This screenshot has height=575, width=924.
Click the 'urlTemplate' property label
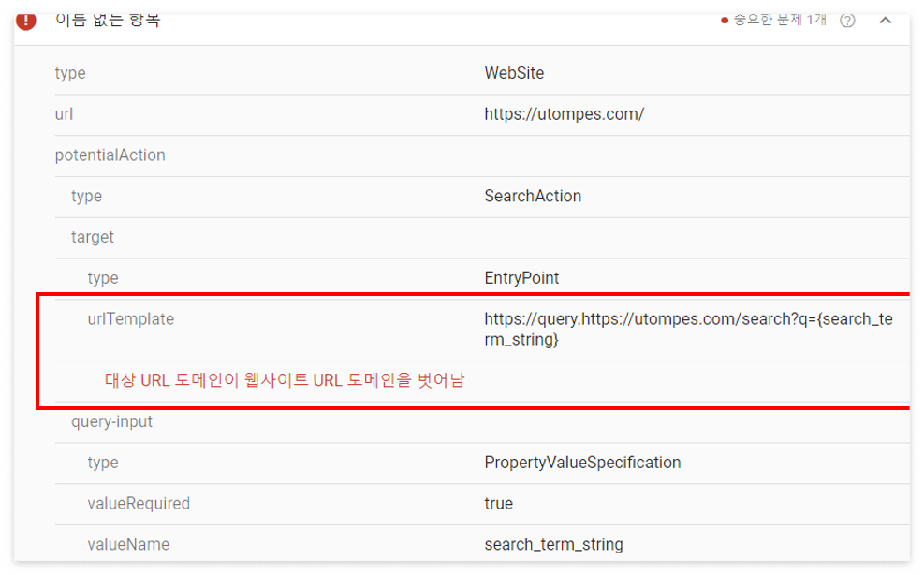(131, 319)
